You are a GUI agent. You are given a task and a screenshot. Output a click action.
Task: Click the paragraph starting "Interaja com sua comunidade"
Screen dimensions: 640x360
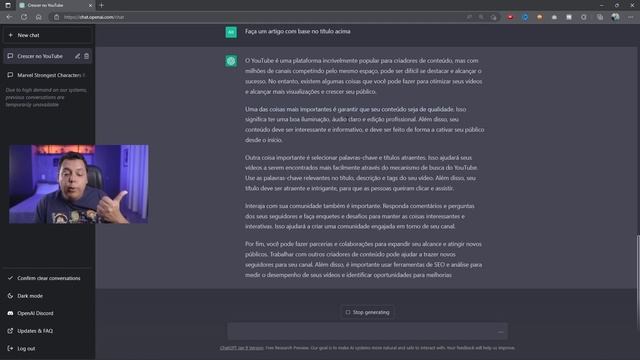(x=360, y=216)
